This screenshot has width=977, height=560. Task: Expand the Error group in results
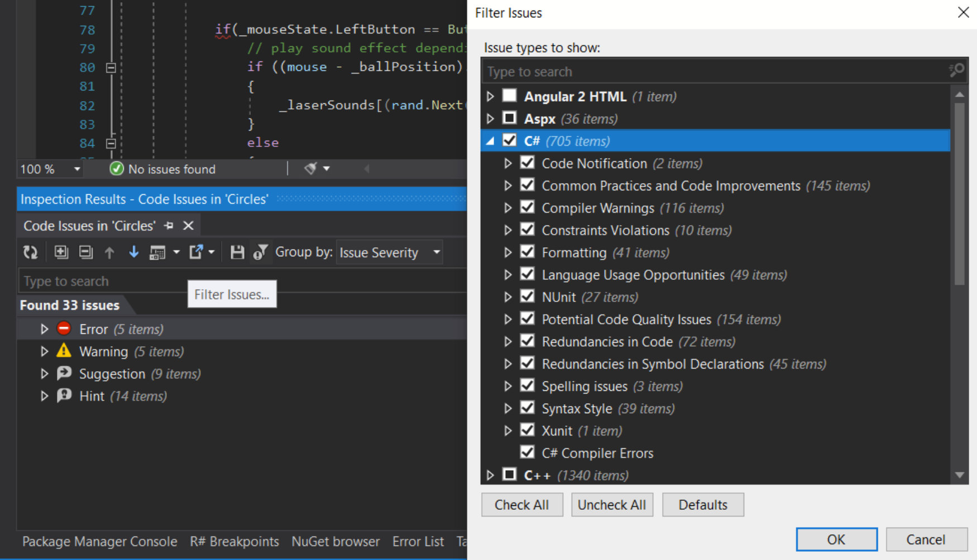pyautogui.click(x=44, y=329)
